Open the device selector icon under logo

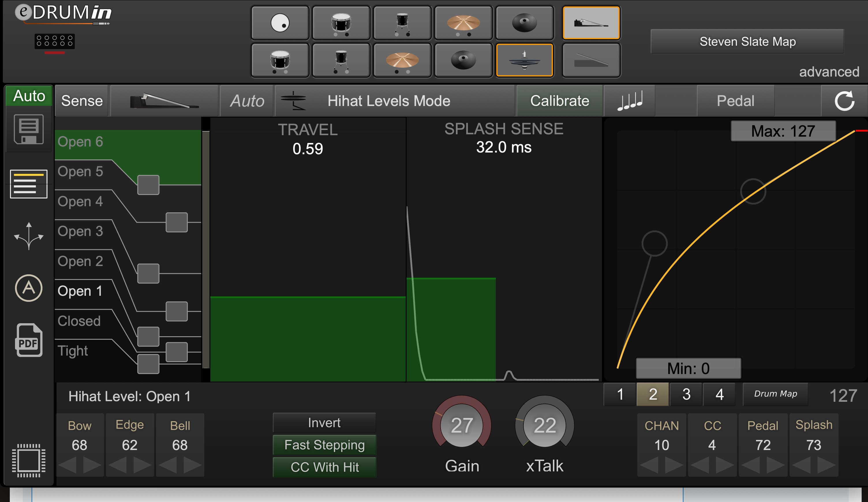[55, 41]
